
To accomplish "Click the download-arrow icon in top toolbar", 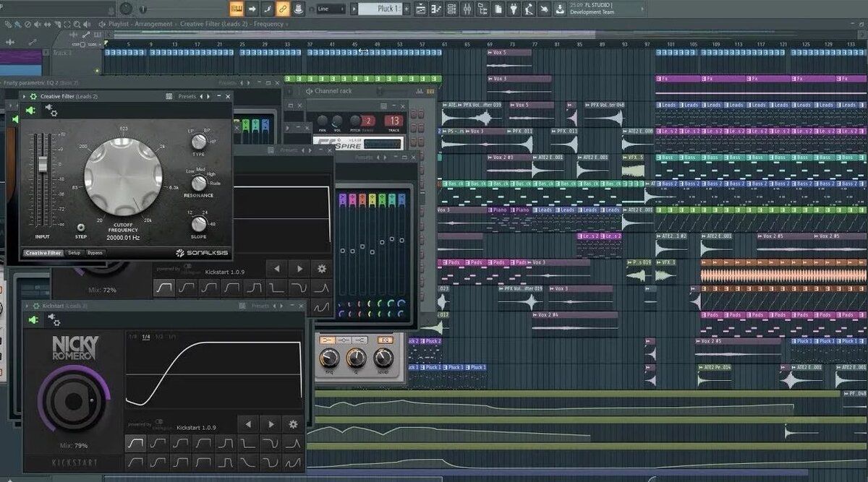I will pos(559,9).
